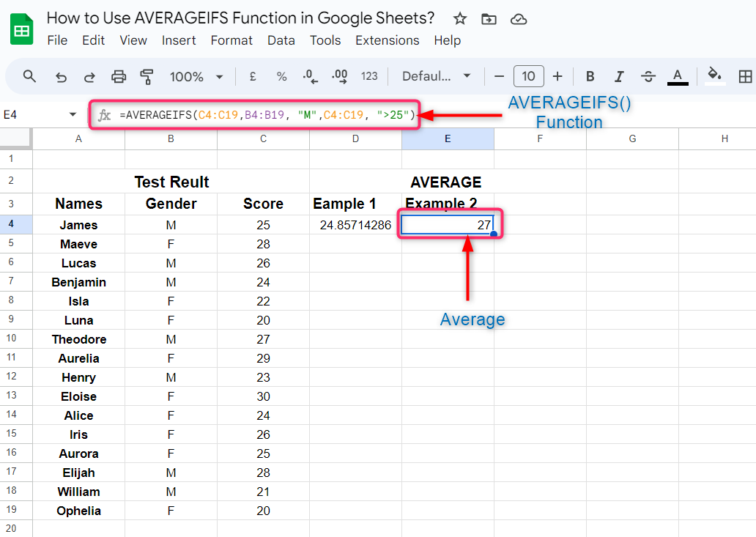Image resolution: width=756 pixels, height=537 pixels.
Task: Select the Test Reult heading cell
Action: (x=171, y=182)
